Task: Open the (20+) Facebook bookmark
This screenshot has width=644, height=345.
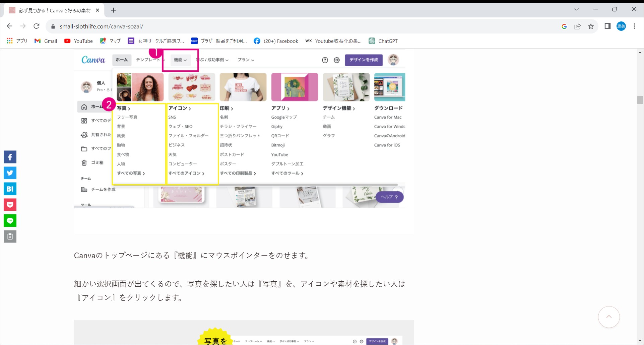Action: pos(276,41)
